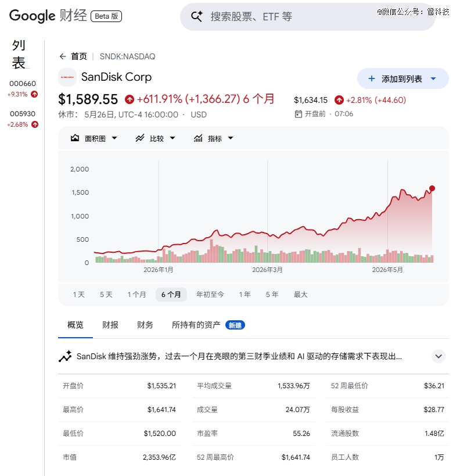Click the AI search sparkle icon
This screenshot has height=476, width=460.
tap(197, 16)
